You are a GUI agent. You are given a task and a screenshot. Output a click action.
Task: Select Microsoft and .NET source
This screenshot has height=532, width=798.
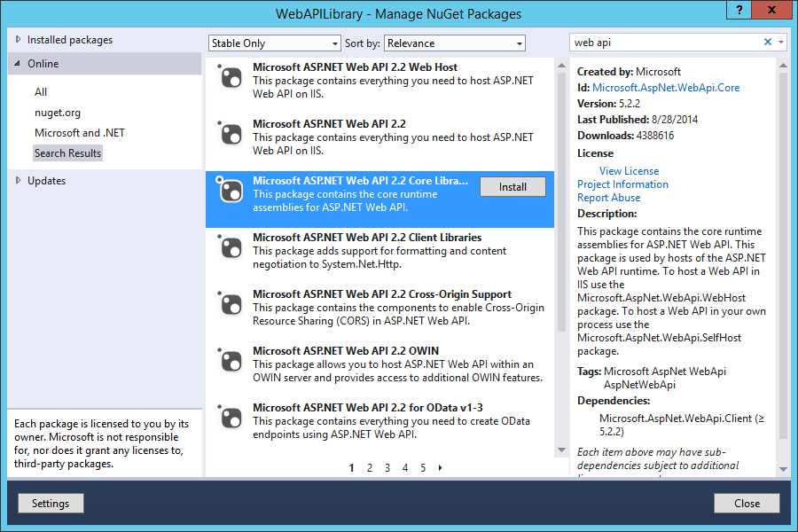coord(80,133)
